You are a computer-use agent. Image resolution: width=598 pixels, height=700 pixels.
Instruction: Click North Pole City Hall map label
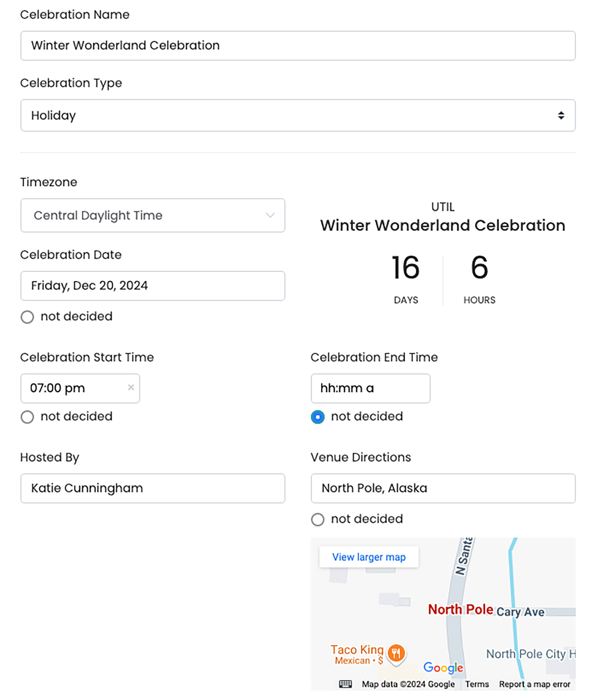(531, 654)
